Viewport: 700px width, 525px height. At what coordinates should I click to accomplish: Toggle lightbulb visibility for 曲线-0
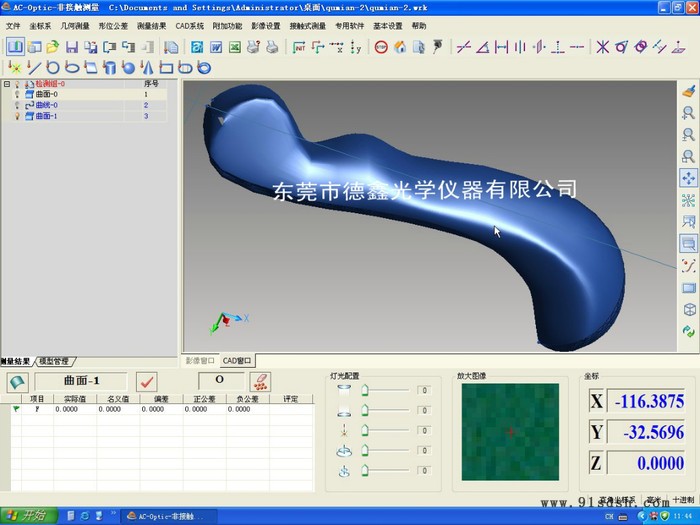(x=17, y=105)
